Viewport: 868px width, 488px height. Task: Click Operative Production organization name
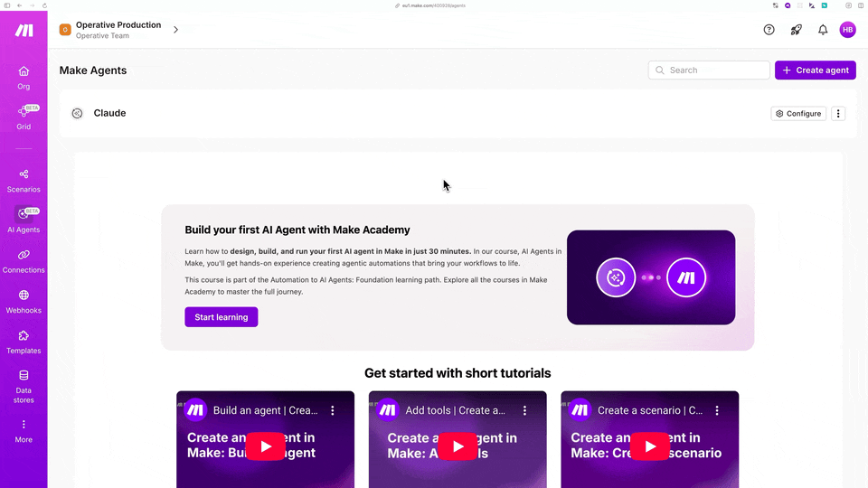tap(118, 25)
